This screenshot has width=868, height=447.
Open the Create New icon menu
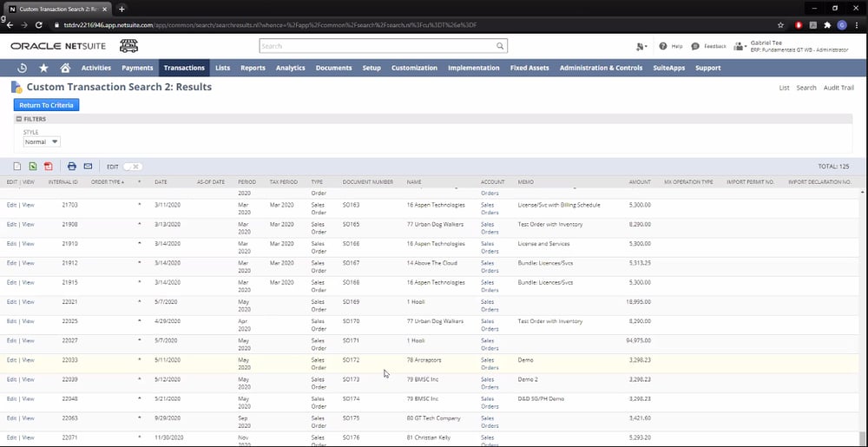(x=641, y=47)
